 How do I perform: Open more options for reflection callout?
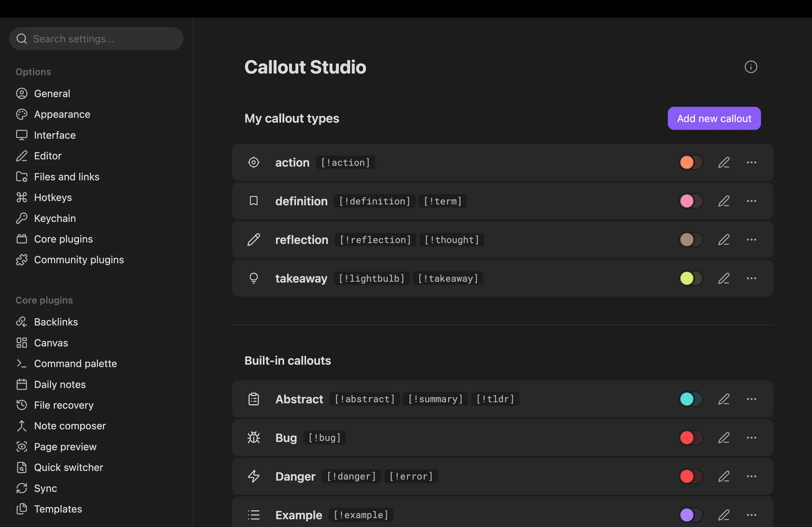pos(751,240)
